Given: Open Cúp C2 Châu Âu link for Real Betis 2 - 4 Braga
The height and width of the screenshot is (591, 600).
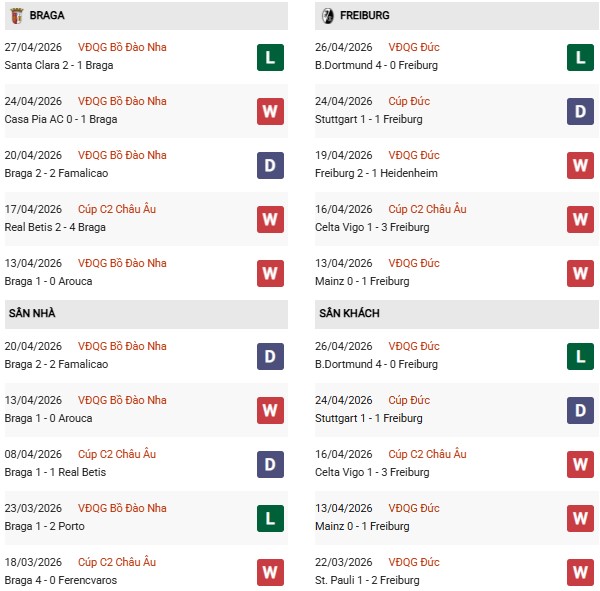Looking at the screenshot, I should pyautogui.click(x=118, y=209).
